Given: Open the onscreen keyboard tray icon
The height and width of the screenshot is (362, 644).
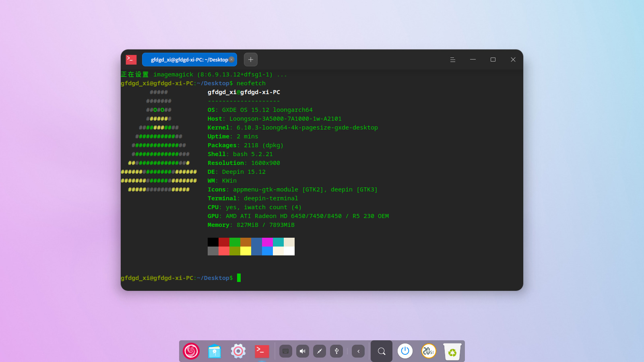Looking at the screenshot, I should coord(285,351).
